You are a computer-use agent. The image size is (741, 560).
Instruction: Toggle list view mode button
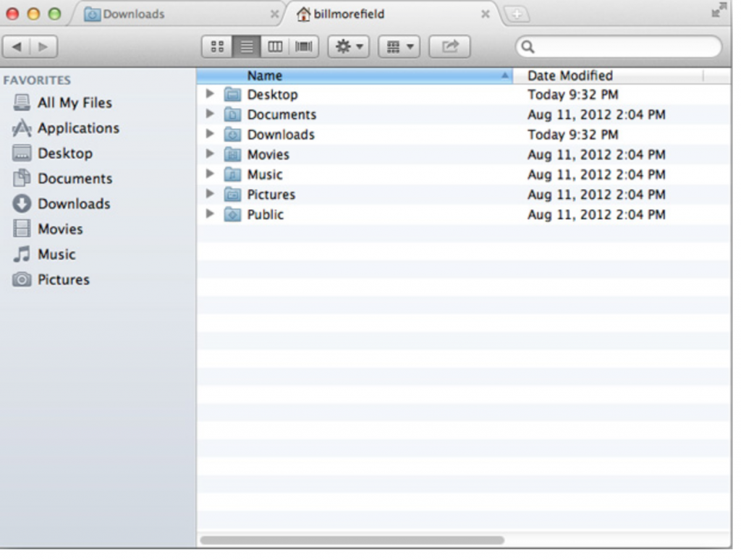(246, 47)
